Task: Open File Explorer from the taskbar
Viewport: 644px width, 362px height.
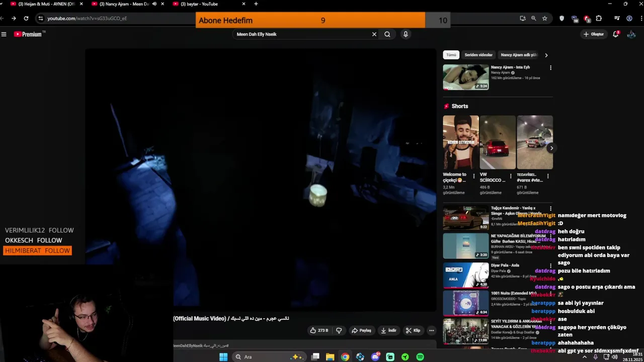Action: (x=330, y=357)
